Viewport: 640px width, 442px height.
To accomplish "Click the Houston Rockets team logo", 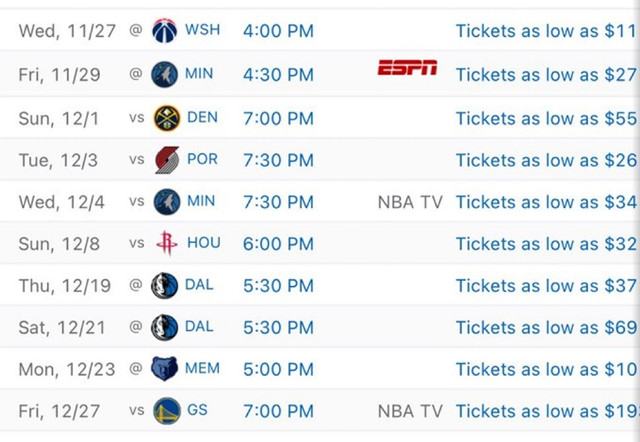I will [x=167, y=243].
